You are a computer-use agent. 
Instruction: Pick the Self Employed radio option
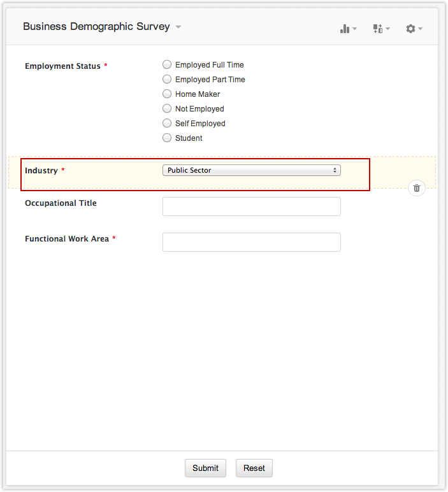pos(168,123)
